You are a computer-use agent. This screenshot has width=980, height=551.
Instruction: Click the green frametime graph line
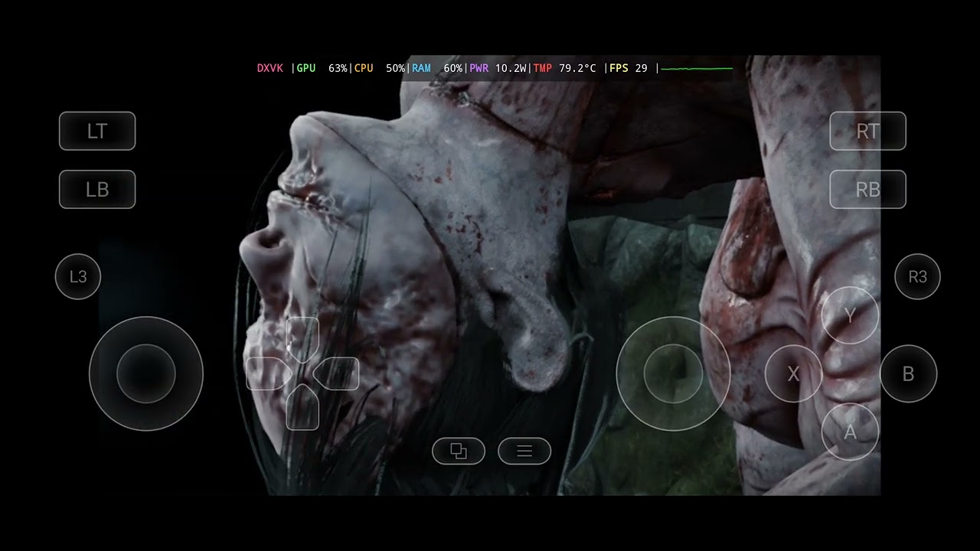(697, 69)
